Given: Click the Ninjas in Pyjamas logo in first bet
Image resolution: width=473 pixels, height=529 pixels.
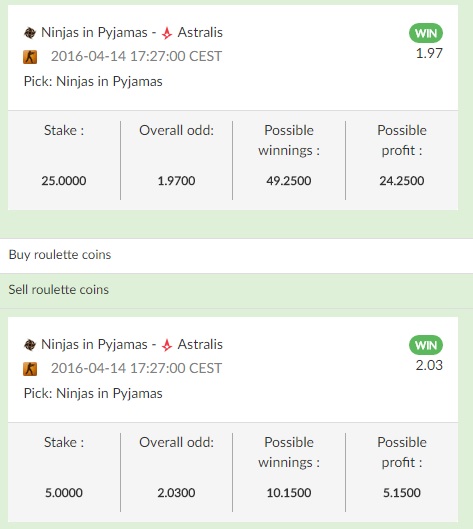Looking at the screenshot, I should tap(30, 33).
